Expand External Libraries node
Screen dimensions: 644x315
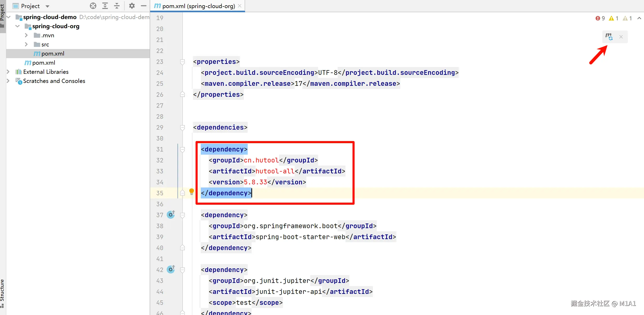point(8,72)
